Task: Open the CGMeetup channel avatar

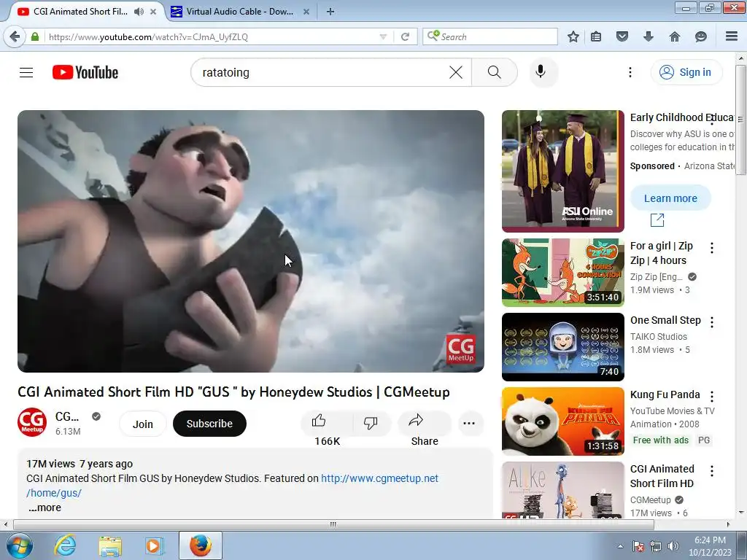Action: pyautogui.click(x=32, y=422)
